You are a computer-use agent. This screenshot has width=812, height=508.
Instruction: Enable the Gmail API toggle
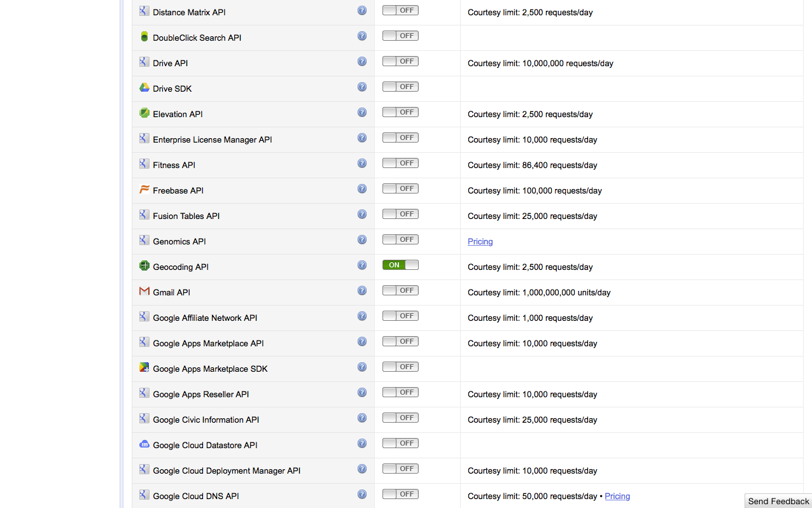(x=400, y=290)
